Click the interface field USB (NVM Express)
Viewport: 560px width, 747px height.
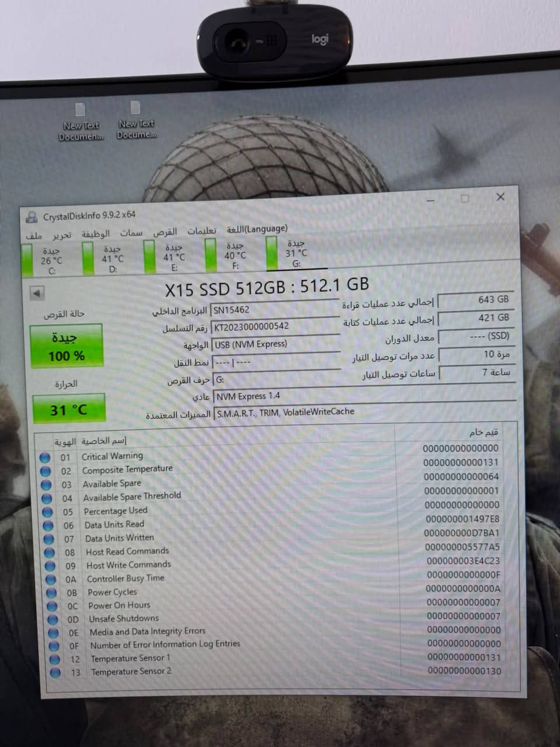pyautogui.click(x=276, y=344)
